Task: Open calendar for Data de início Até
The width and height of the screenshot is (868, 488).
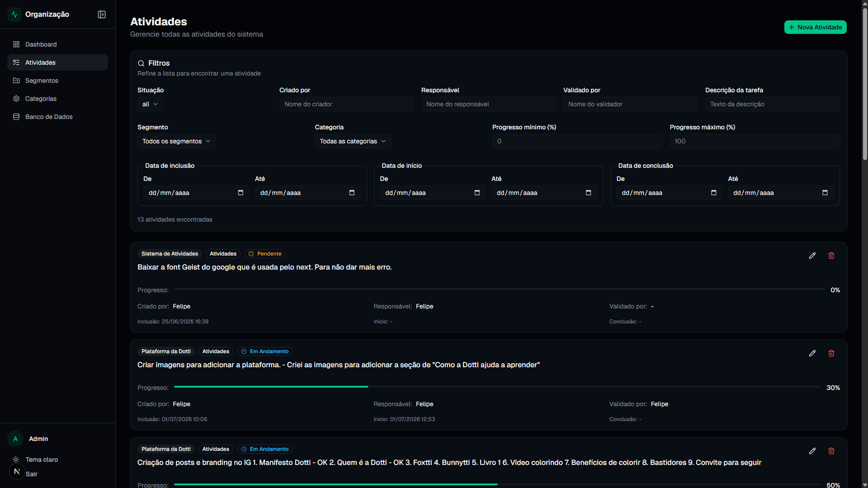Action: (588, 193)
